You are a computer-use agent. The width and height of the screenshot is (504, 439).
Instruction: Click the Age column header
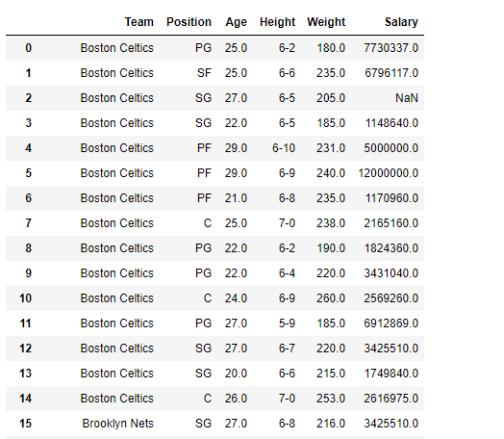coord(236,22)
